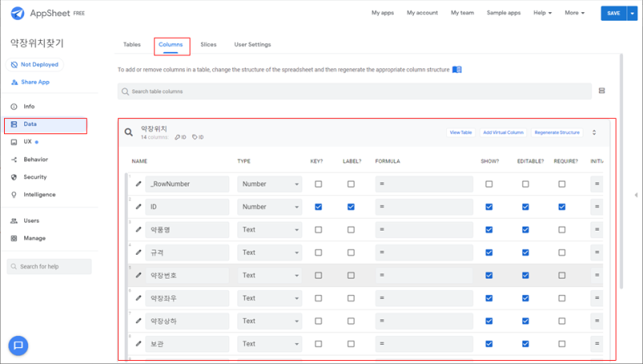Click the vertical scrollbar of the page
The height and width of the screenshot is (364, 643).
pos(621,171)
